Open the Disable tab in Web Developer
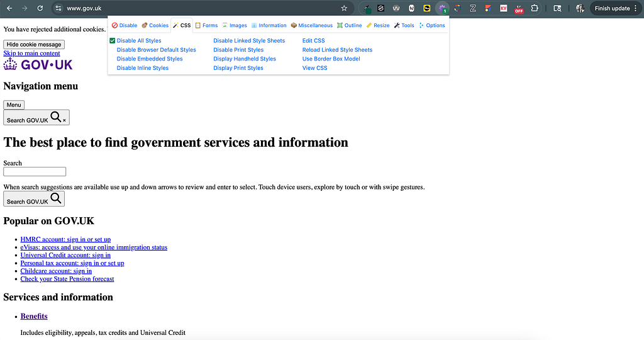 pyautogui.click(x=125, y=25)
